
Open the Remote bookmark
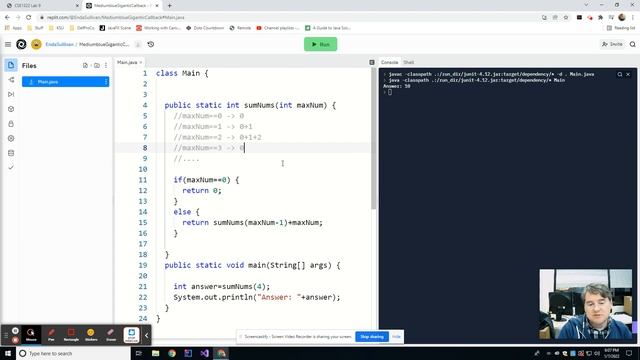tap(240, 28)
